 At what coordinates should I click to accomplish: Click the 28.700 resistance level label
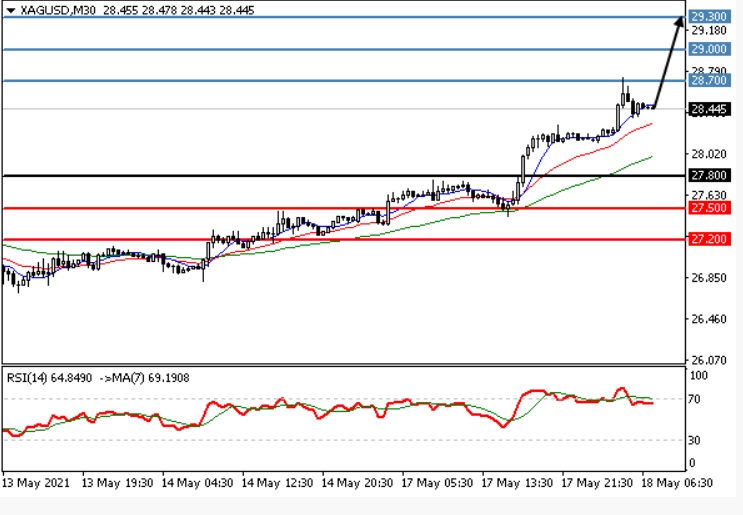(x=709, y=80)
